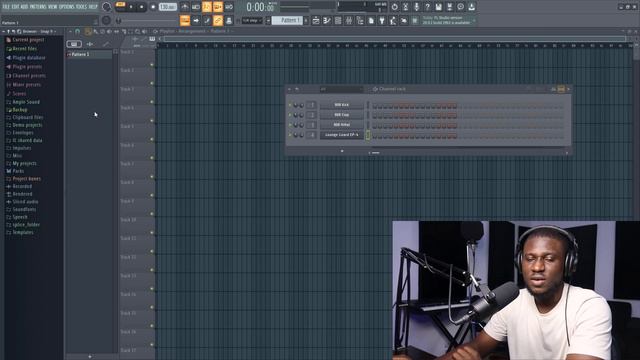Screen dimensions: 640x360
Task: Click the main pitch knob
Action: (x=107, y=20)
